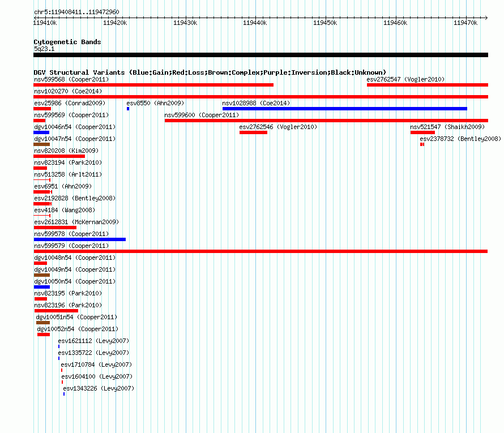Click esv1335722 (Levy2007) label
Viewport: 504px width, 433px height.
[x=93, y=353]
